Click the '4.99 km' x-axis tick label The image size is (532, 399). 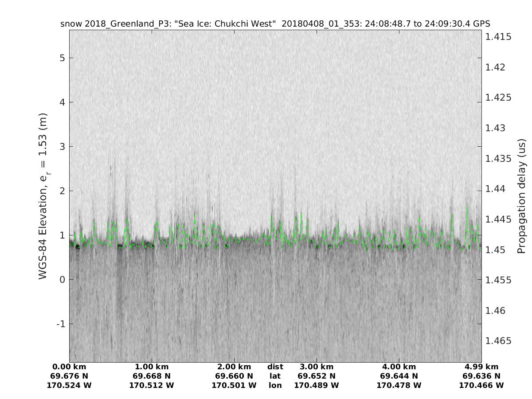tap(481, 367)
